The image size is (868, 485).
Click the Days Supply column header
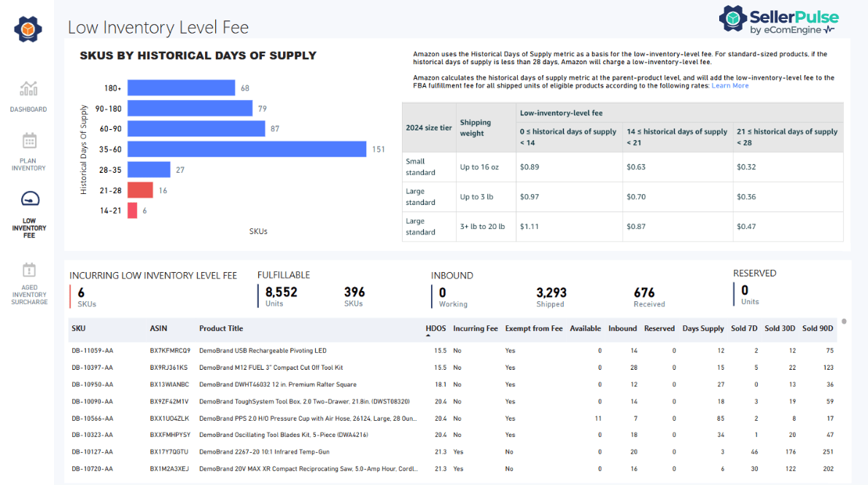pos(702,328)
